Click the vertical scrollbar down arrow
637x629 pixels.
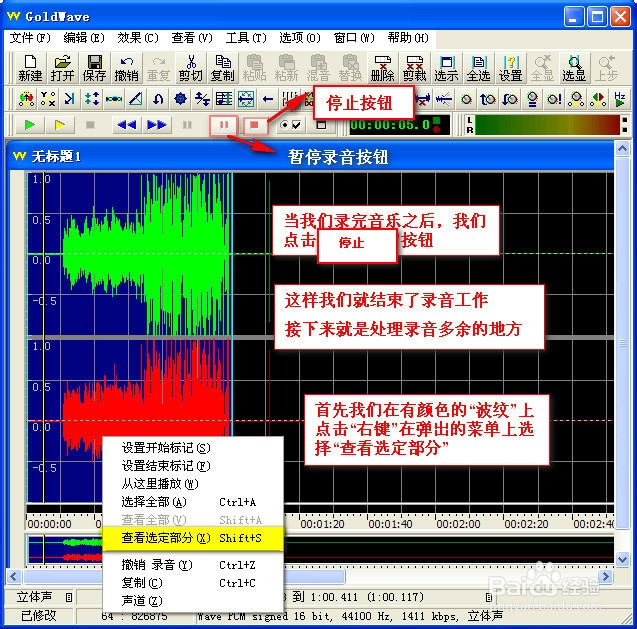(622, 559)
